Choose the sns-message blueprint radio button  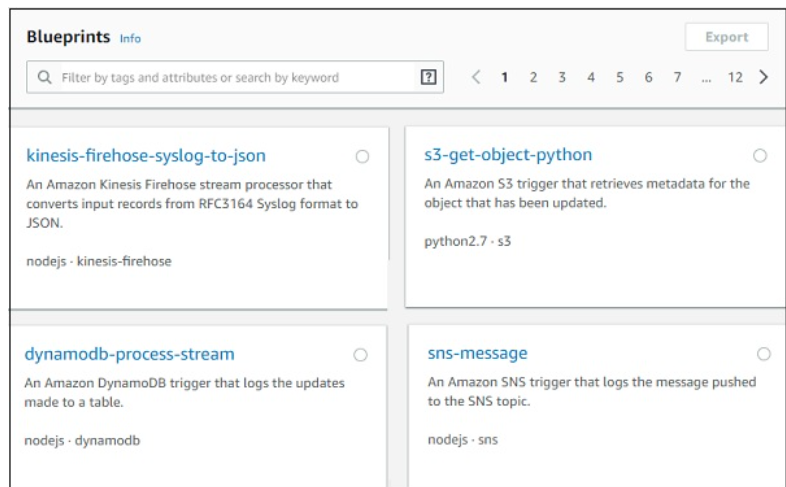[764, 354]
